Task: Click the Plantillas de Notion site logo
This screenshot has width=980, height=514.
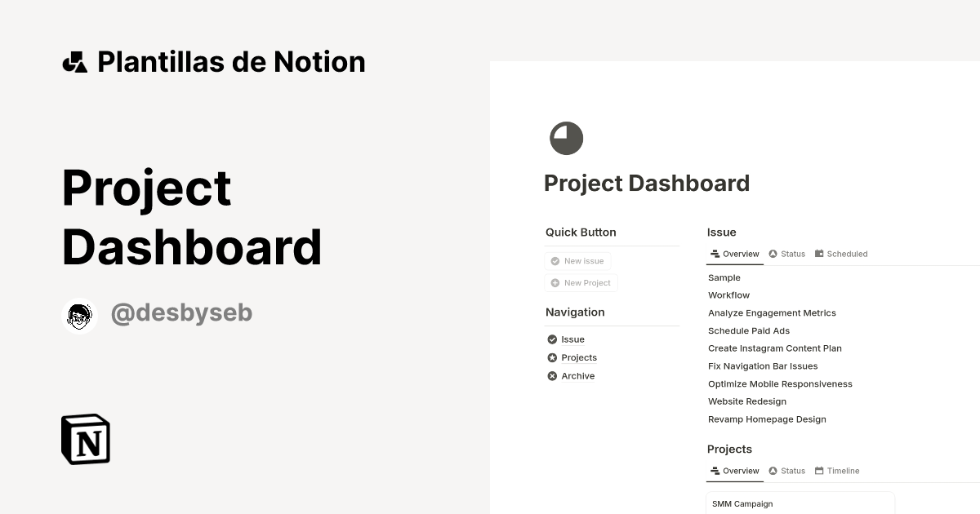Action: click(x=75, y=60)
